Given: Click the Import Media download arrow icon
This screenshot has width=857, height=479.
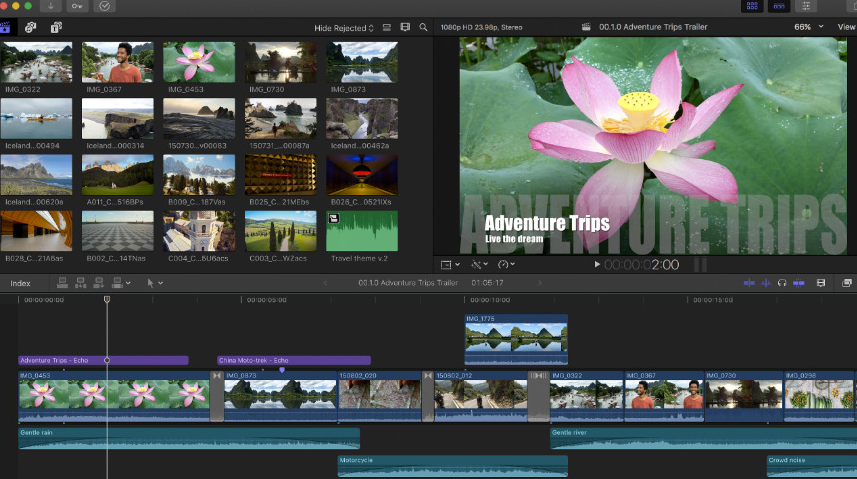Looking at the screenshot, I should (x=52, y=6).
